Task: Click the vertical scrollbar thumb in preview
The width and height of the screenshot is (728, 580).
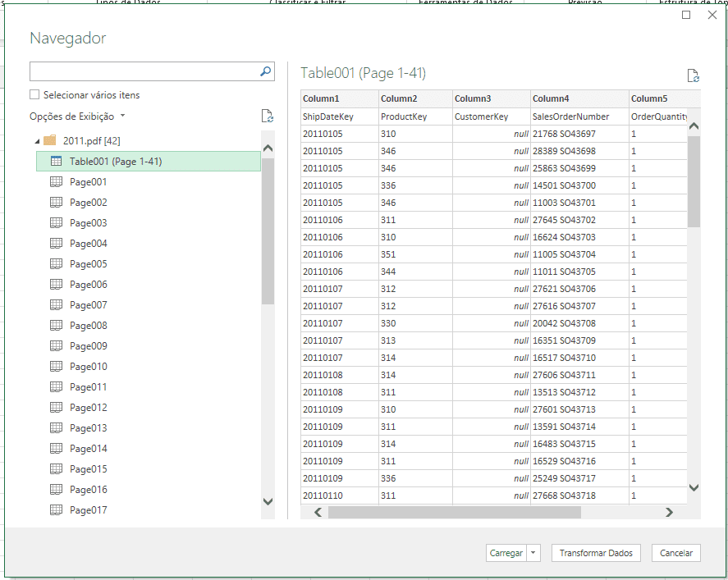Action: [694, 181]
